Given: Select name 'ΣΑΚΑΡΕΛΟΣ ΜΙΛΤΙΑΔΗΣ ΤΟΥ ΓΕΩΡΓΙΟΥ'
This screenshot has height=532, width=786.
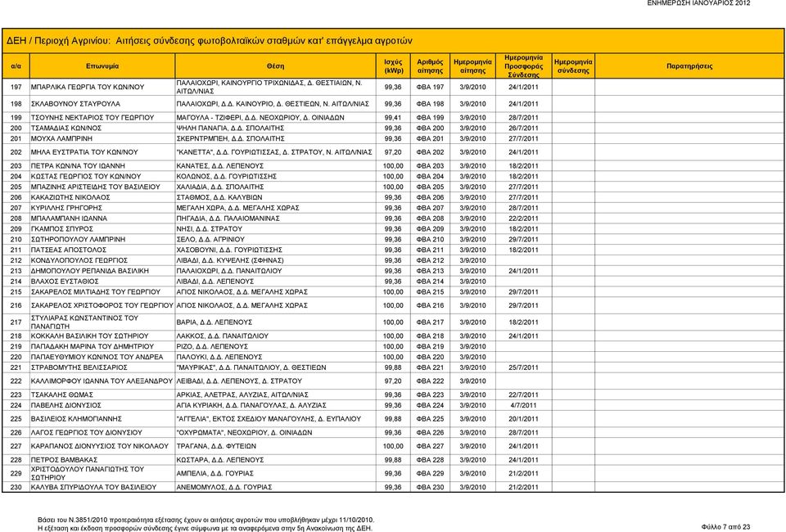Looking at the screenshot, I should [x=96, y=292].
